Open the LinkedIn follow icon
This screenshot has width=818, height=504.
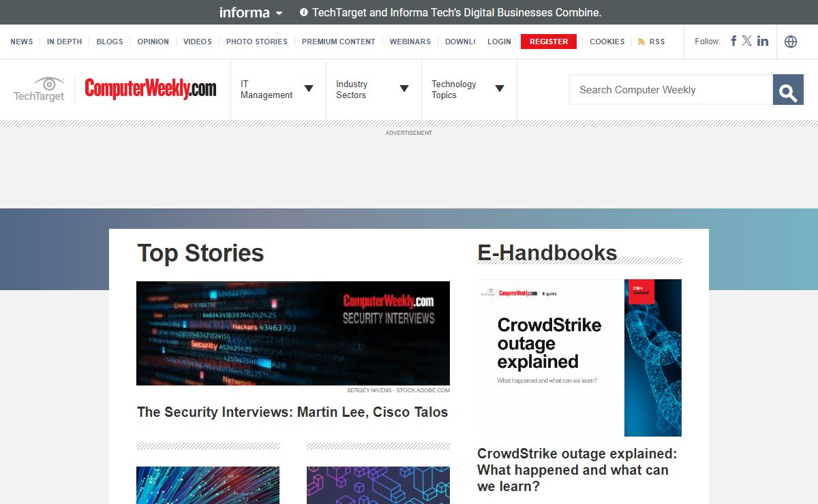[763, 41]
